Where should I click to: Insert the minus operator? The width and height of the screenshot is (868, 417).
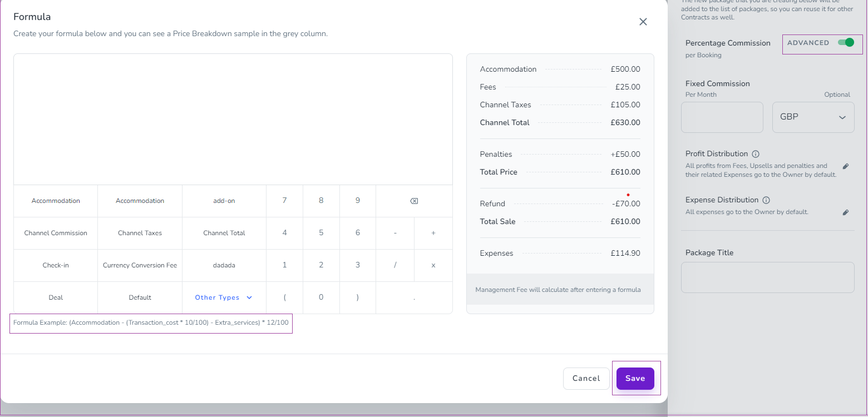tap(395, 234)
